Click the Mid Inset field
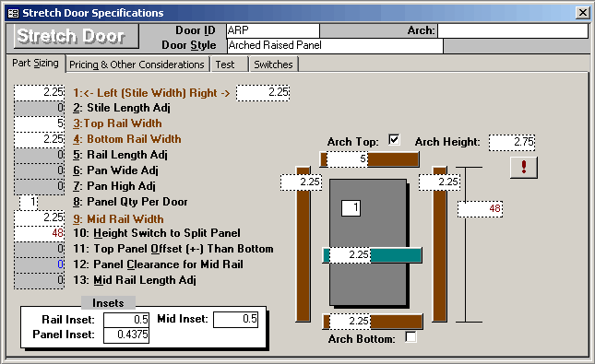This screenshot has height=364, width=595. (235, 319)
